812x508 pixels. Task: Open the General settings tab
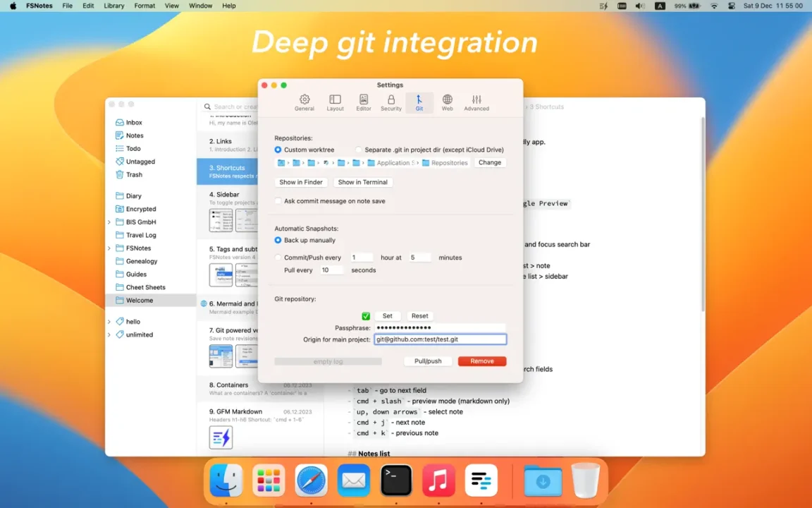point(304,102)
